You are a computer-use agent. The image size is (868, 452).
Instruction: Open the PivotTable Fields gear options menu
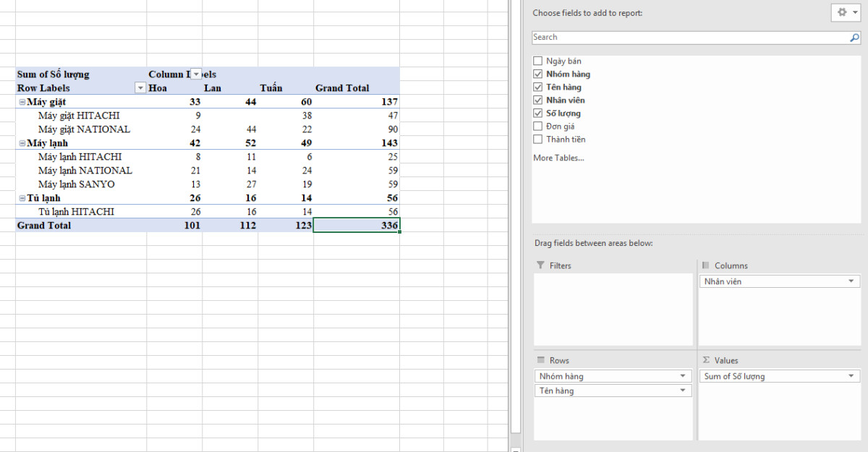click(x=841, y=12)
